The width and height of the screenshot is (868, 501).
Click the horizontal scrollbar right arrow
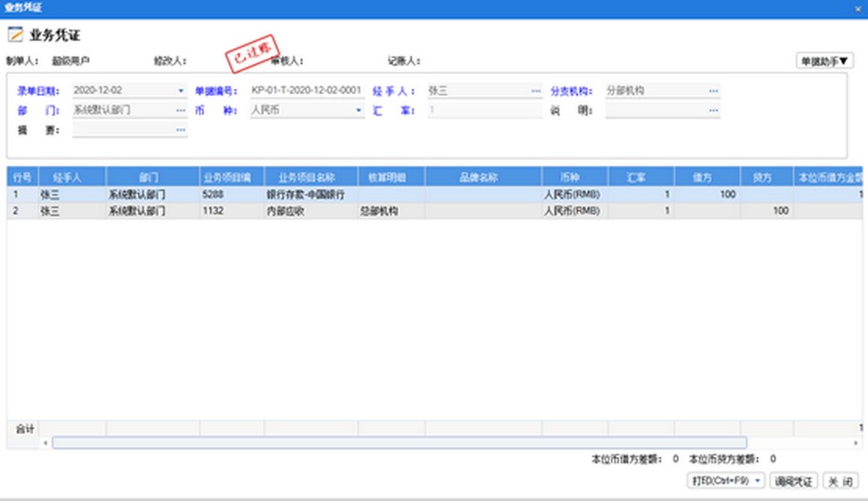click(856, 443)
